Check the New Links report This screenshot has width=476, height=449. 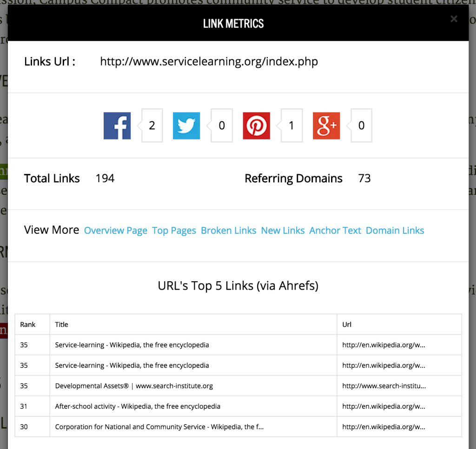pyautogui.click(x=283, y=230)
